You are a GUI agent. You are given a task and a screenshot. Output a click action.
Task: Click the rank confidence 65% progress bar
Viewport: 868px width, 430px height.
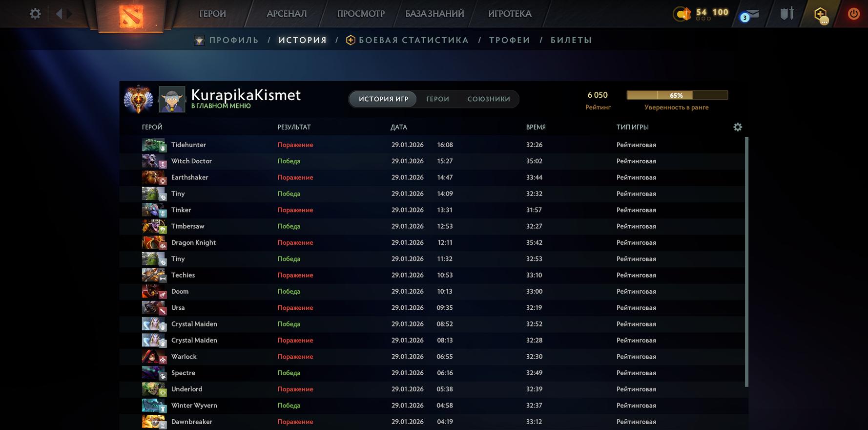(x=677, y=95)
